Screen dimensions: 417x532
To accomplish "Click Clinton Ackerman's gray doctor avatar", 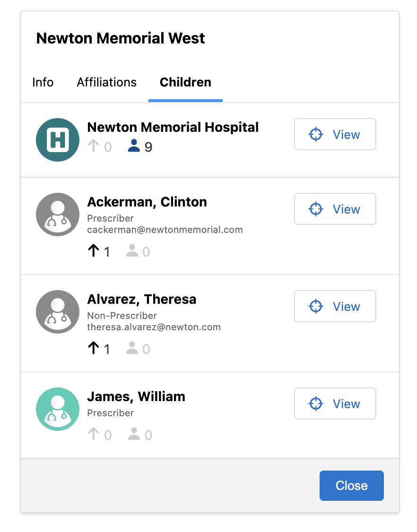I will [58, 215].
